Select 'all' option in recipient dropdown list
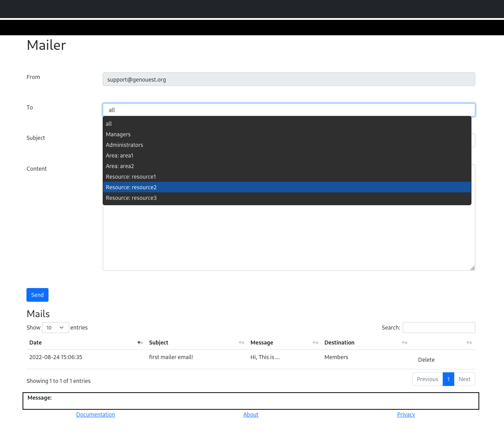Image resolution: width=504 pixels, height=442 pixels. [287, 124]
